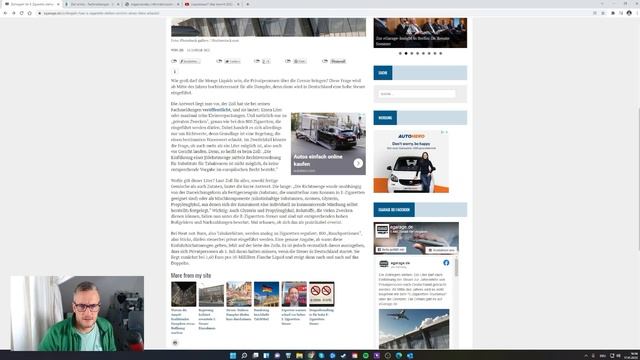Click the sidebar search input field

[417, 94]
